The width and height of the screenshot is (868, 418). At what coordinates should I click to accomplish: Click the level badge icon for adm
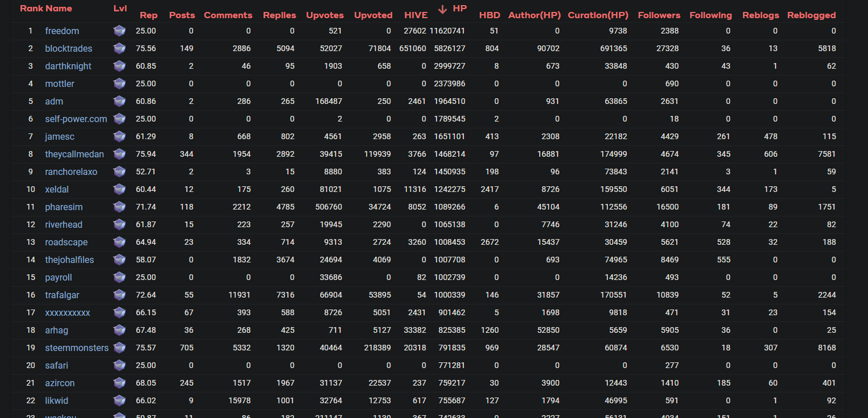point(119,101)
